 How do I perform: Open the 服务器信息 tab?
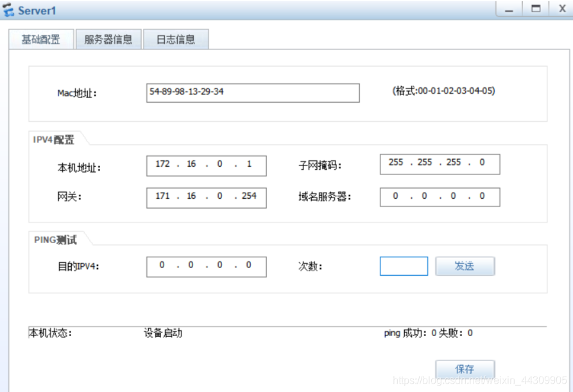(x=108, y=39)
